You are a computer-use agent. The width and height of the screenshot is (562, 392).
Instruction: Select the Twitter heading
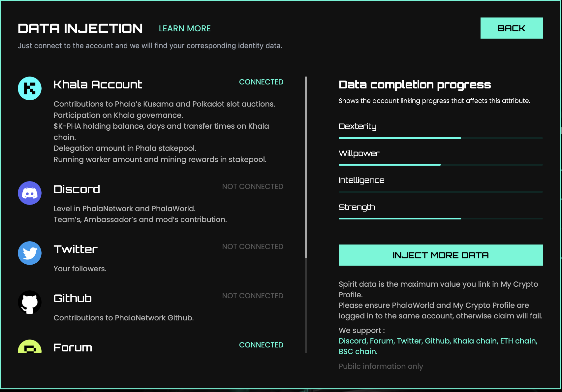76,249
